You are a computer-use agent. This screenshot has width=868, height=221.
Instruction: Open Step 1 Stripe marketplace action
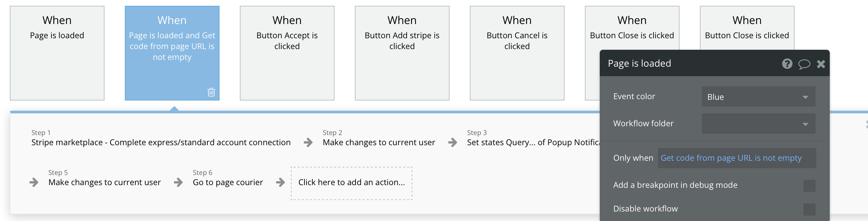coord(161,142)
